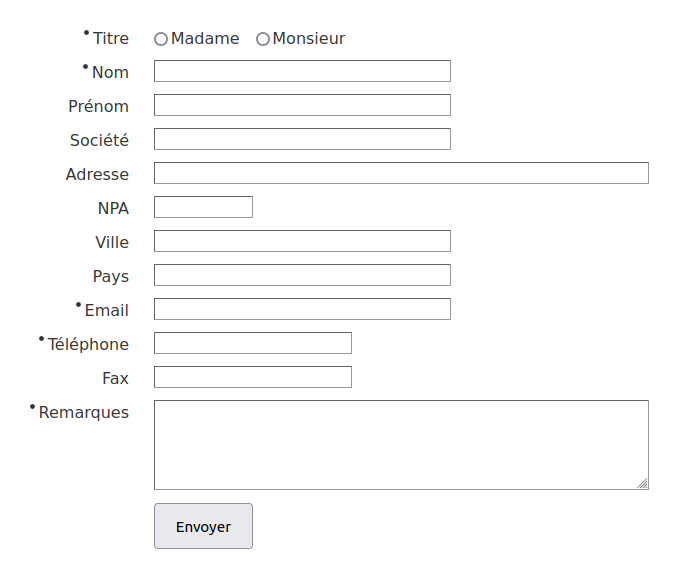Click into the Nom text field

coord(302,71)
